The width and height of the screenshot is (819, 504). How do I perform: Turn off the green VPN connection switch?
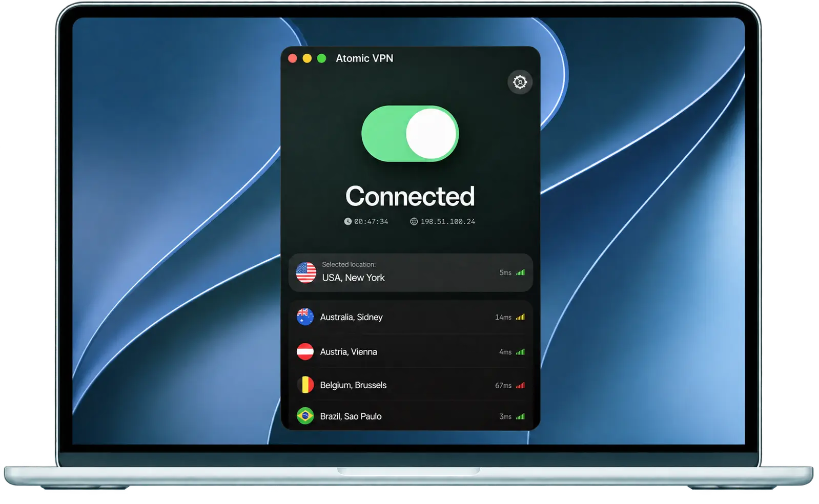[x=410, y=134]
